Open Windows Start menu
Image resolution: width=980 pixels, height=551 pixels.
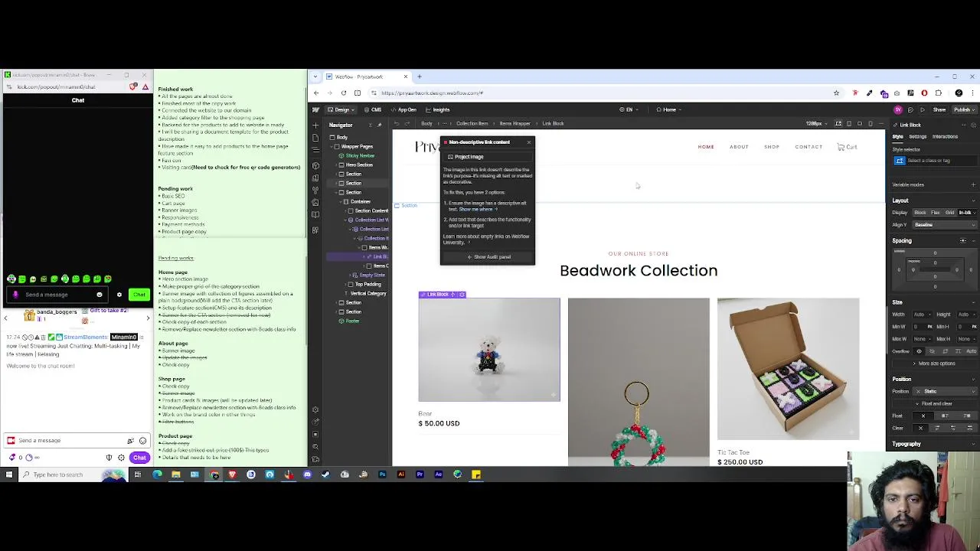point(8,474)
